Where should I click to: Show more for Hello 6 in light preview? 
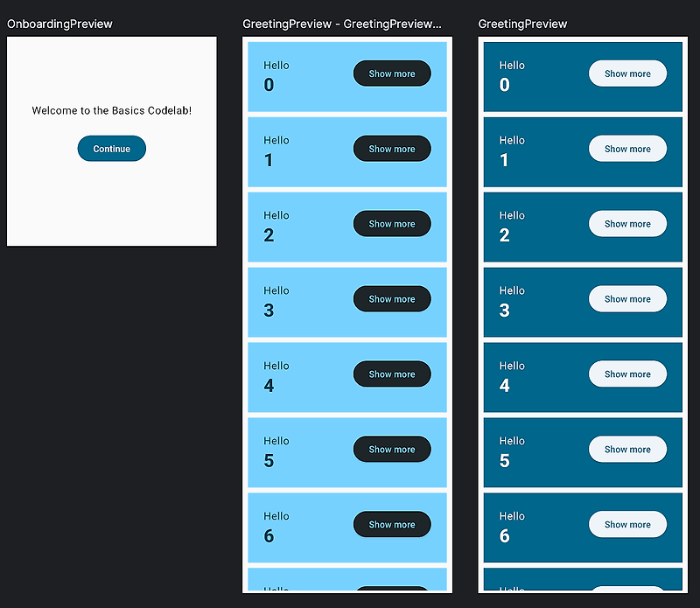392,524
